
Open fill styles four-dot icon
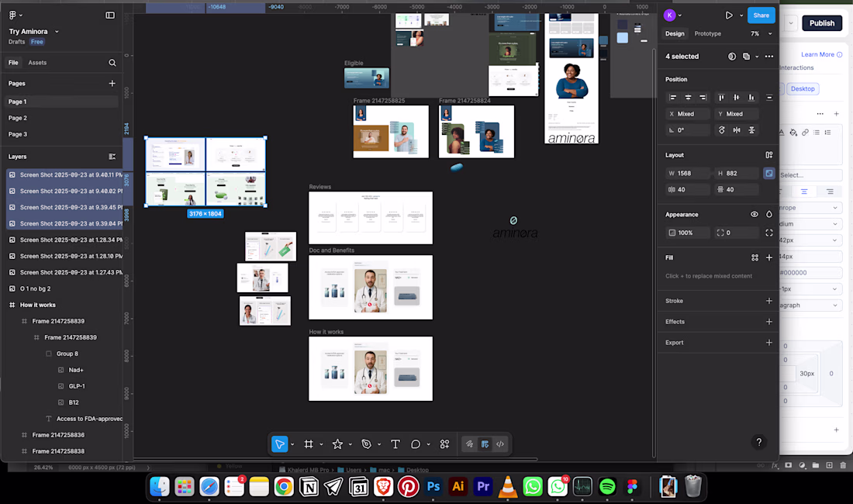point(755,257)
